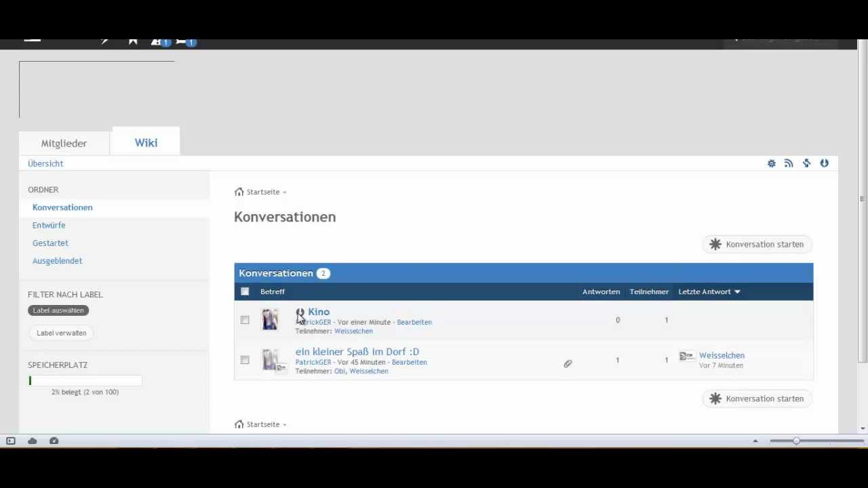Sort by the Antworten column header
The height and width of the screenshot is (488, 868).
[x=601, y=291]
